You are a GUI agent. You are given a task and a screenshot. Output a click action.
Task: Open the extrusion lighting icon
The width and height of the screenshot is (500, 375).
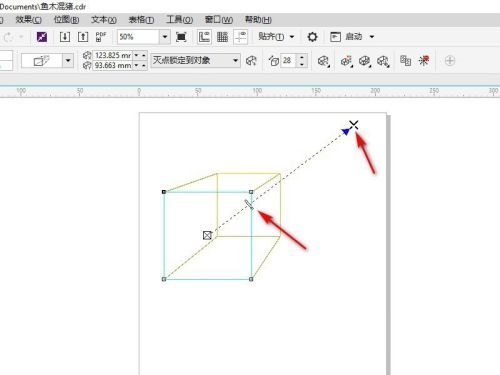pyautogui.click(x=383, y=61)
